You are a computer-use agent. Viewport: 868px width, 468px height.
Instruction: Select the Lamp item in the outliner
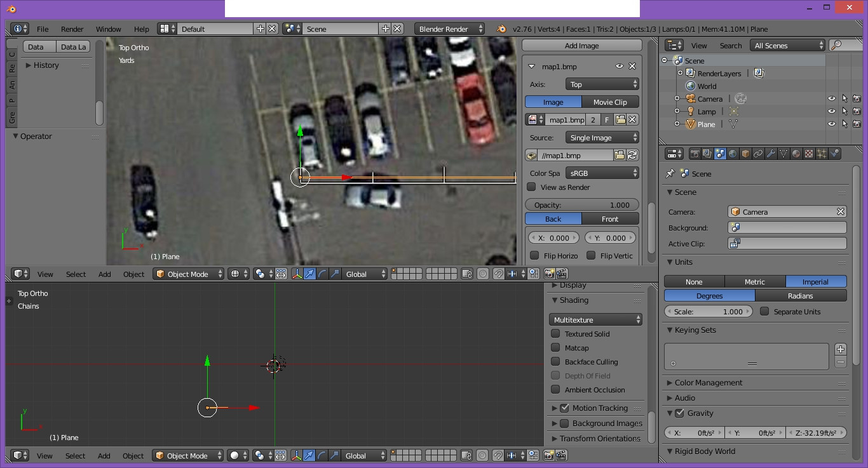[x=706, y=112]
